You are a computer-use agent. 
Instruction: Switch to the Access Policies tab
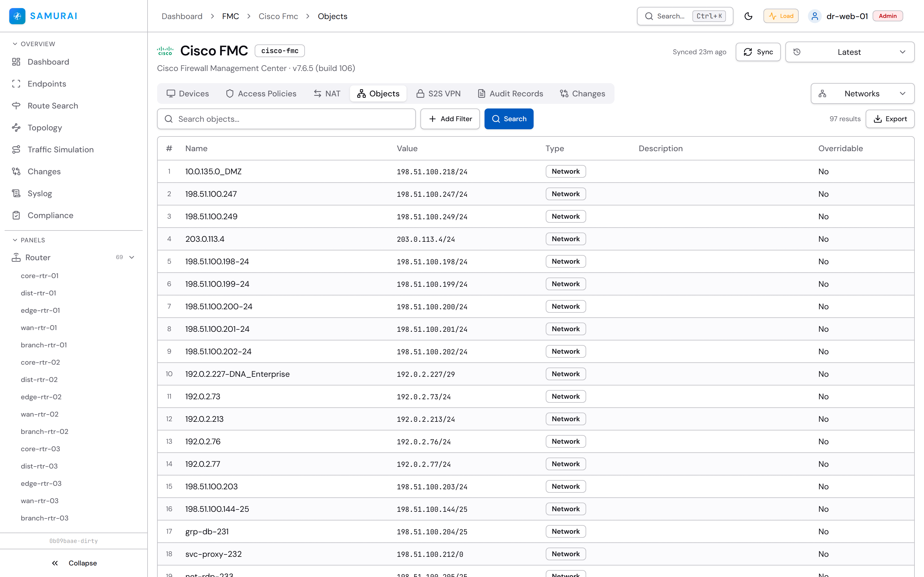click(261, 93)
